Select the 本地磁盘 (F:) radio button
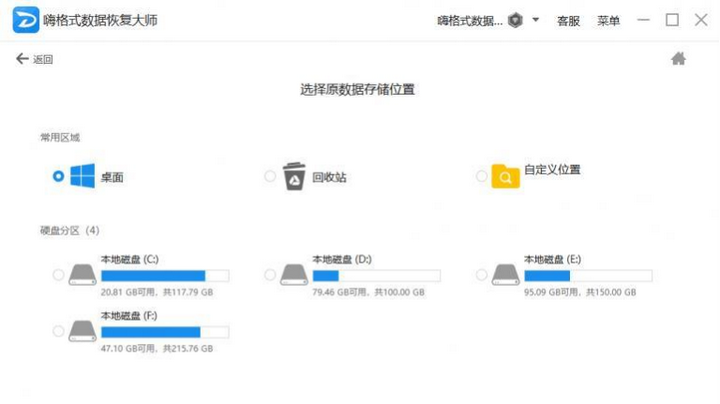720x404 pixels. [58, 331]
